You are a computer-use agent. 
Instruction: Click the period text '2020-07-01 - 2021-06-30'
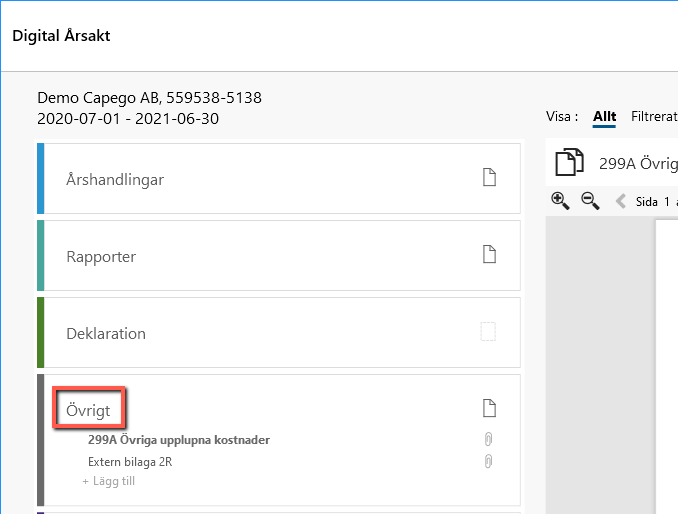click(x=128, y=118)
